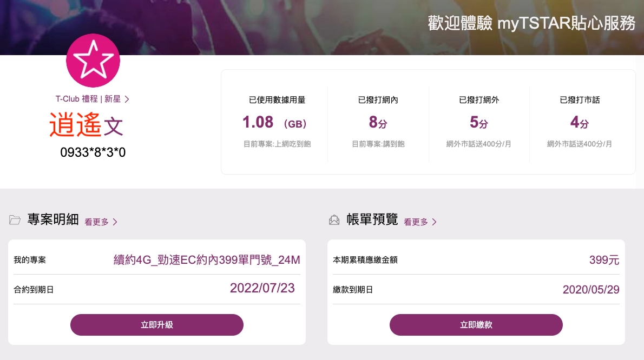Click the plan name 續約4G_勁速EC約內399單門號_24M
The width and height of the screenshot is (644, 360).
[x=206, y=260]
